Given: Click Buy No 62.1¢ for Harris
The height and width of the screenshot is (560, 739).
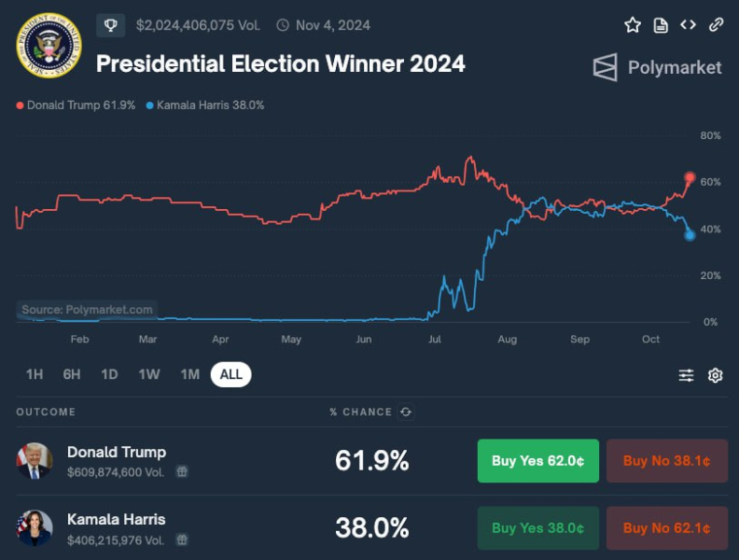Looking at the screenshot, I should coord(667,528).
